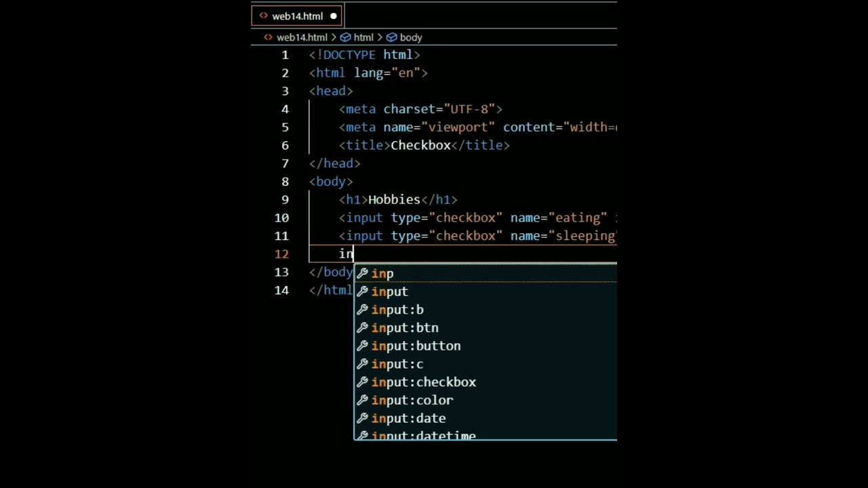The height and width of the screenshot is (488, 868).
Task: Select the 'input:button' suggestion
Action: coord(486,346)
